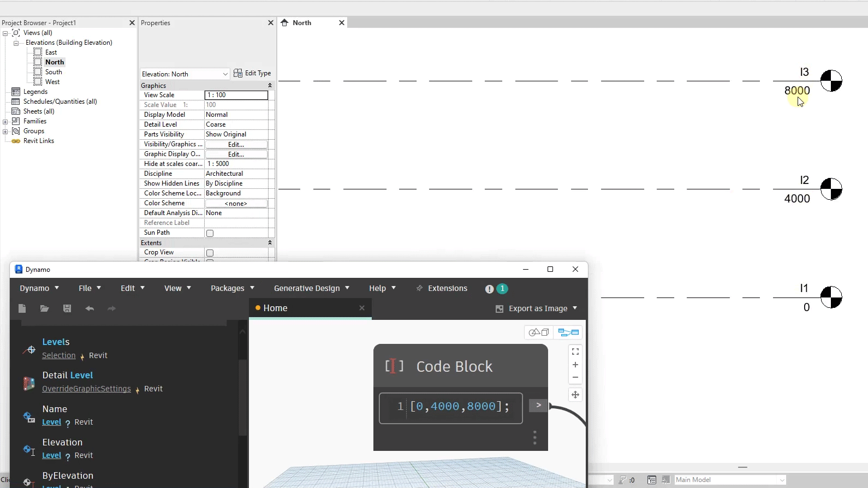
Task: Collapse the Graphics properties section
Action: point(270,86)
